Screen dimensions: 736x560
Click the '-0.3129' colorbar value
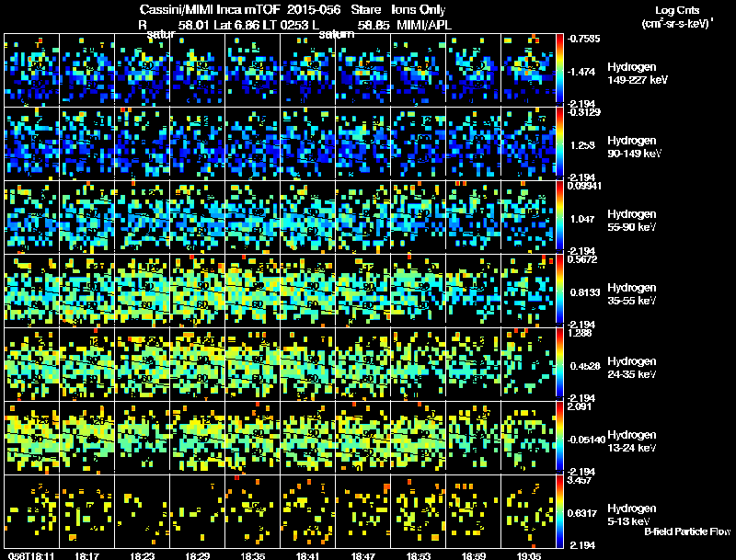584,112
